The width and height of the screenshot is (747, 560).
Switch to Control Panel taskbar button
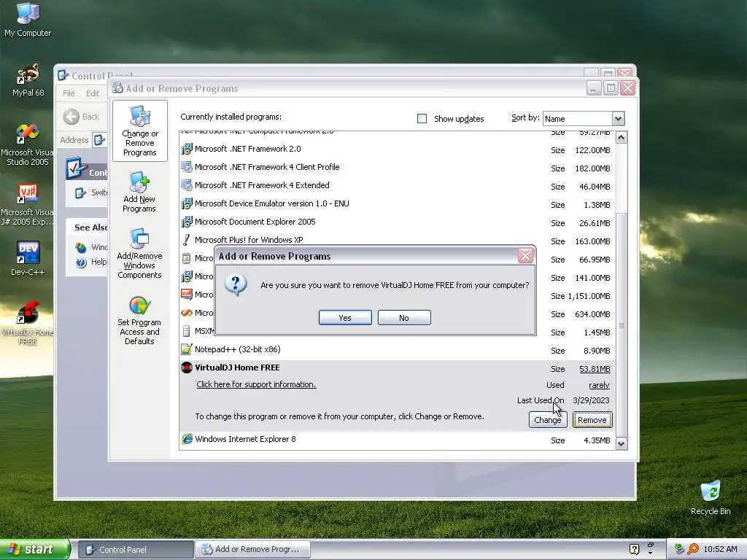[x=135, y=550]
